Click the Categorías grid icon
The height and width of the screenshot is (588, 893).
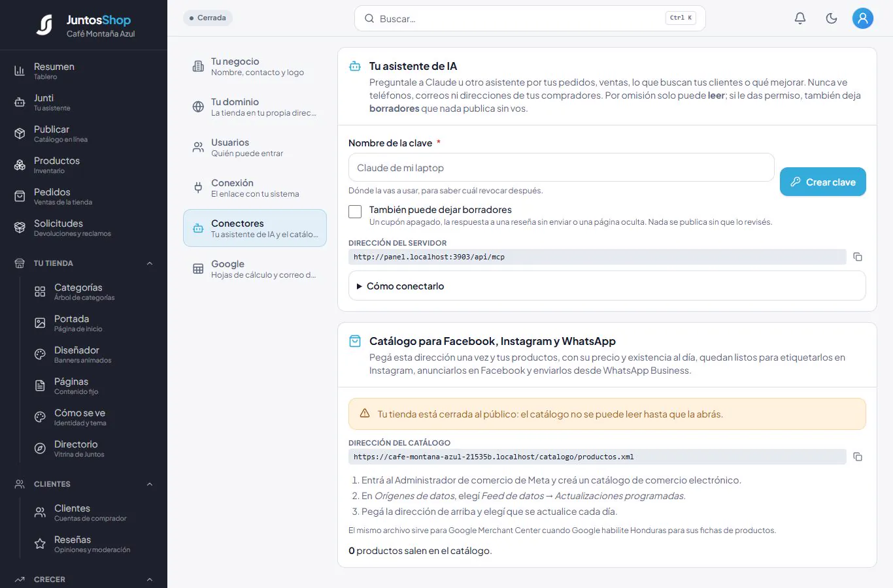[x=40, y=291]
